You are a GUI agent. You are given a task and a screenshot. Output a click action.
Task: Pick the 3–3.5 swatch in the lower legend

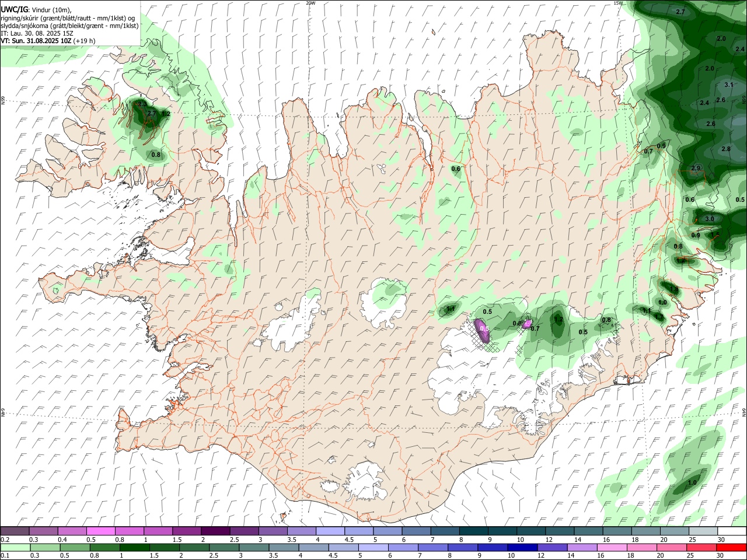click(x=254, y=548)
